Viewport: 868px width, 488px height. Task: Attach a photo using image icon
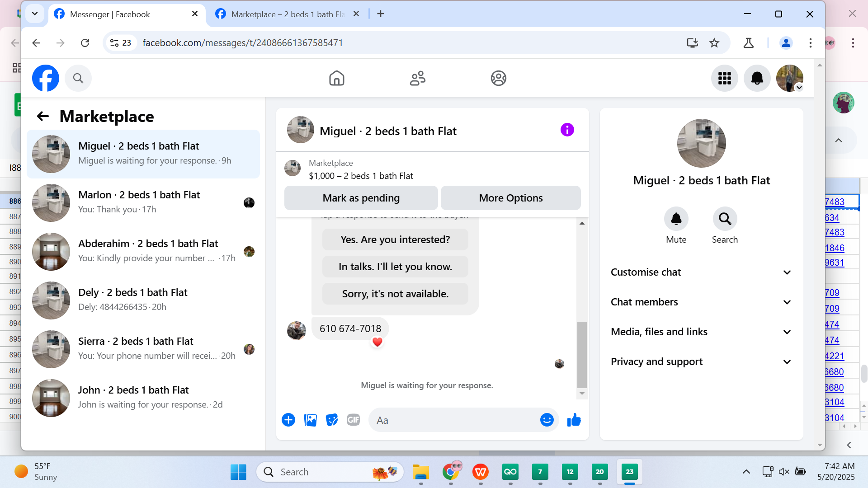click(x=310, y=420)
